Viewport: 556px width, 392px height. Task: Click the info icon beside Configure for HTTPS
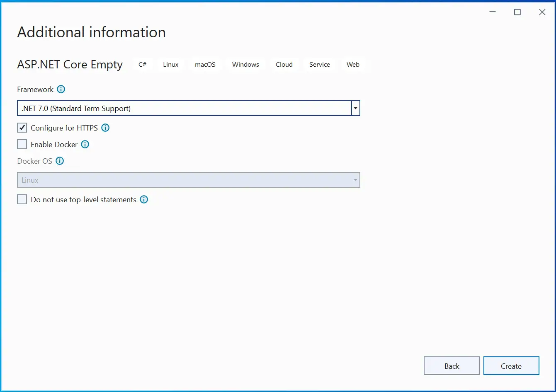[105, 128]
